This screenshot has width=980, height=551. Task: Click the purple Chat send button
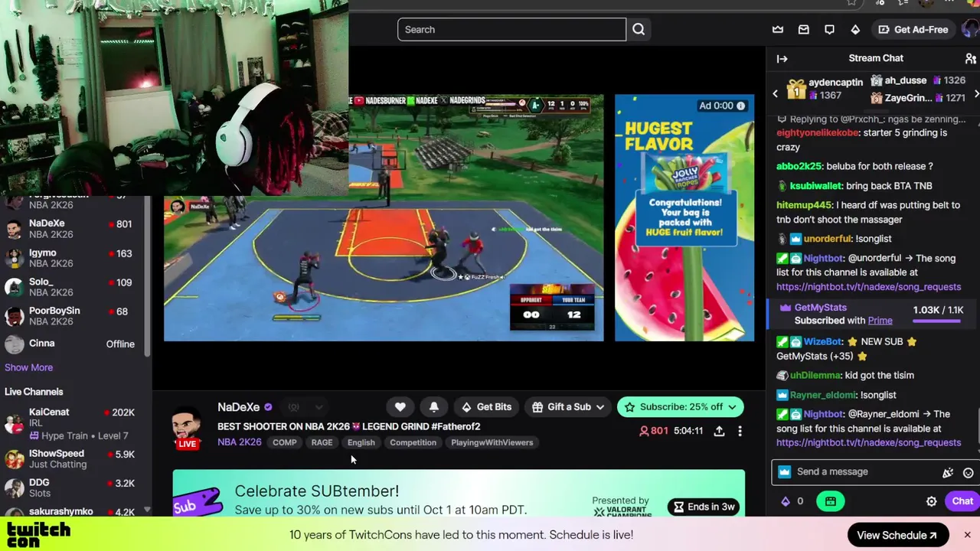tap(962, 501)
